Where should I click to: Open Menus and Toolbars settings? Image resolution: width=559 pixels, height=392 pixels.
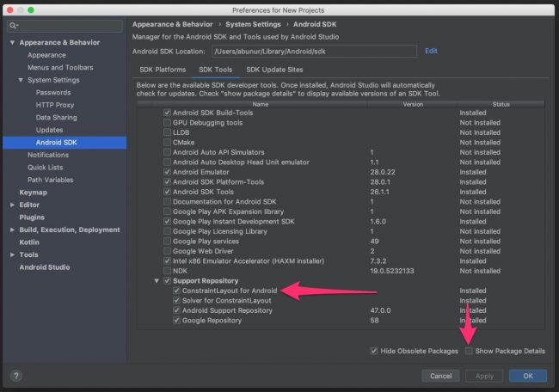tap(60, 68)
